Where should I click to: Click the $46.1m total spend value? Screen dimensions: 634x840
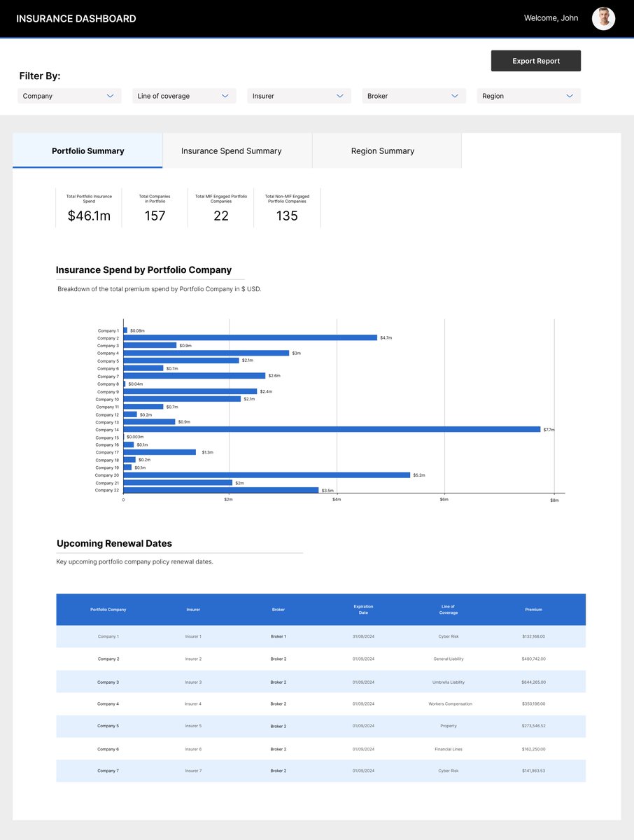[x=89, y=216]
